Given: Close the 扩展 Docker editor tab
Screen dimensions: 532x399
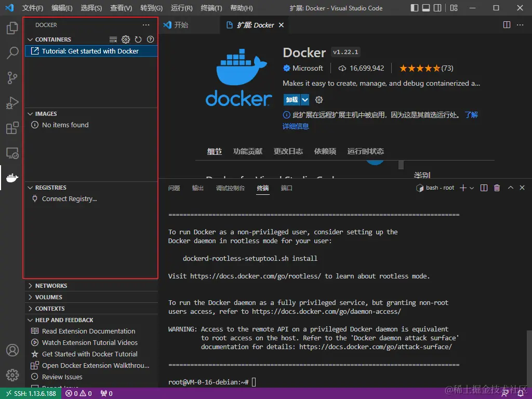Looking at the screenshot, I should [281, 25].
